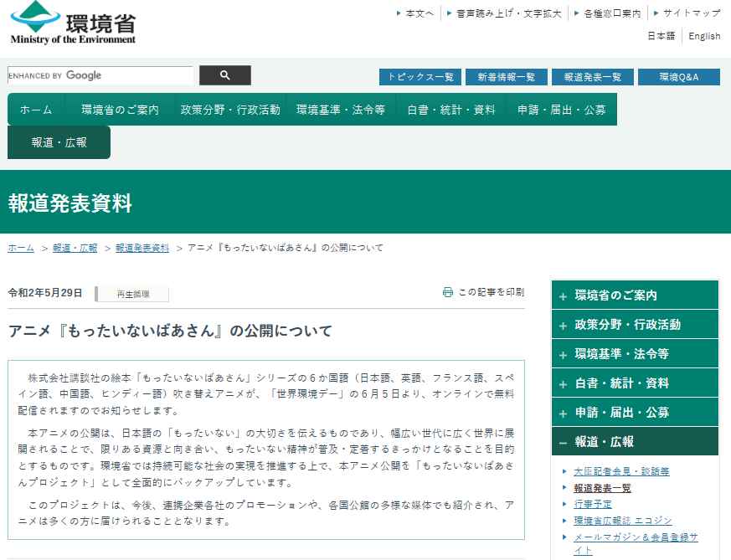The width and height of the screenshot is (731, 560).
Task: Collapse the 報道・広報 sidebar section
Action: [x=563, y=442]
